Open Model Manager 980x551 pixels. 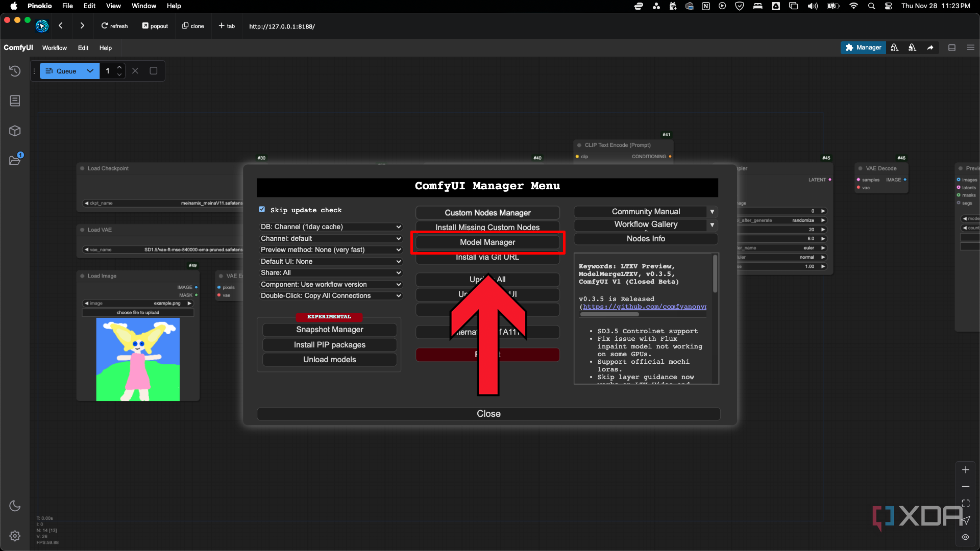487,242
